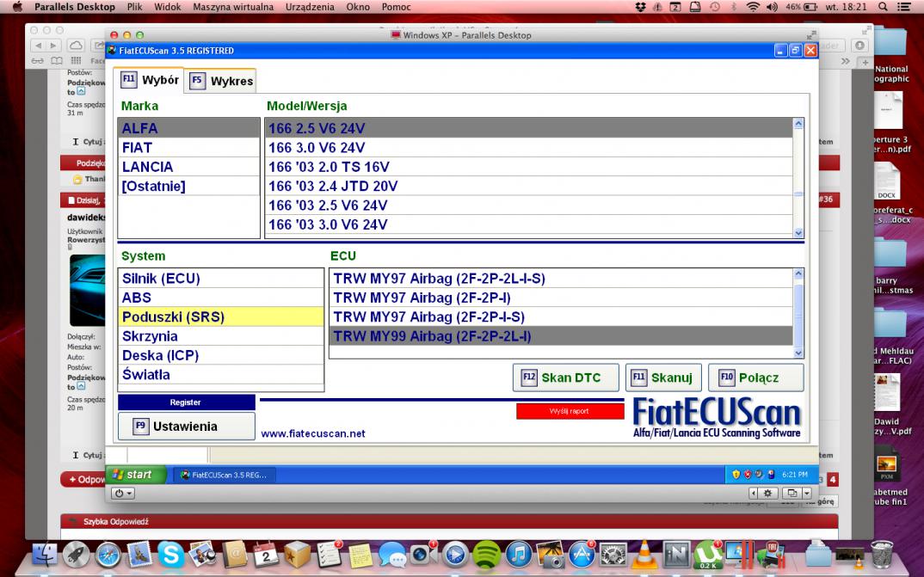Open Spotlight search icon

(883, 7)
